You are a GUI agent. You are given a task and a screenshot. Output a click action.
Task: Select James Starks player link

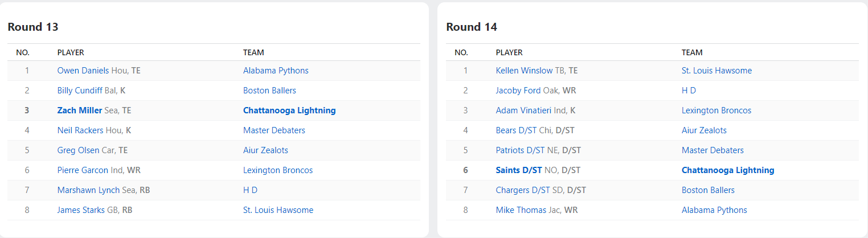pos(81,210)
